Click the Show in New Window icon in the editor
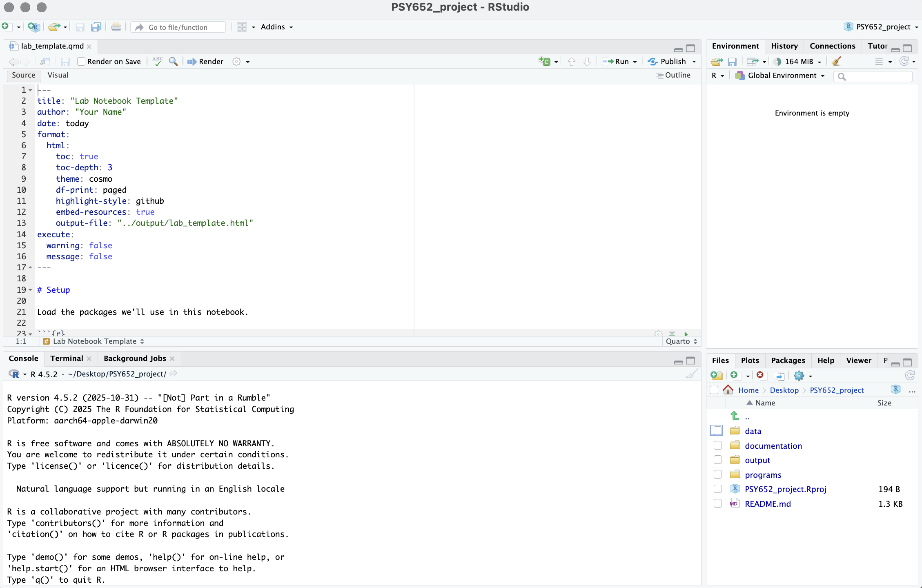The height and width of the screenshot is (588, 922). (x=45, y=62)
